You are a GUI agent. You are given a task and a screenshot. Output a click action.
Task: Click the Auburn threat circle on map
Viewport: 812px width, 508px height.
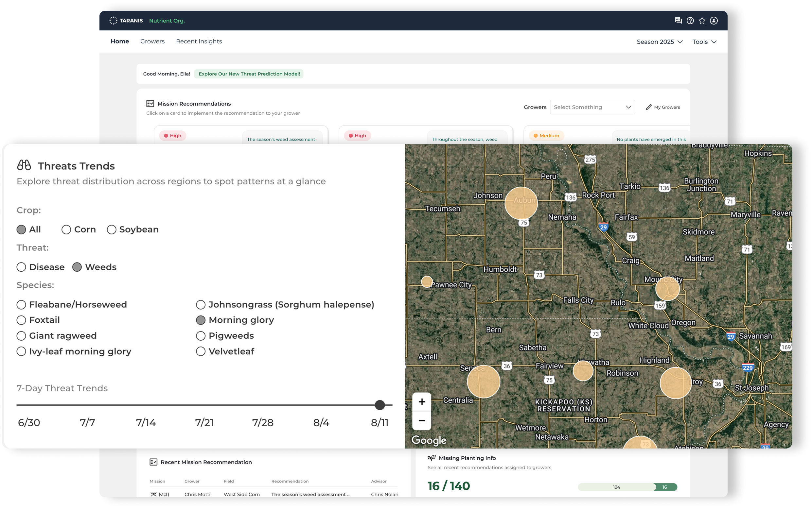pos(521,203)
